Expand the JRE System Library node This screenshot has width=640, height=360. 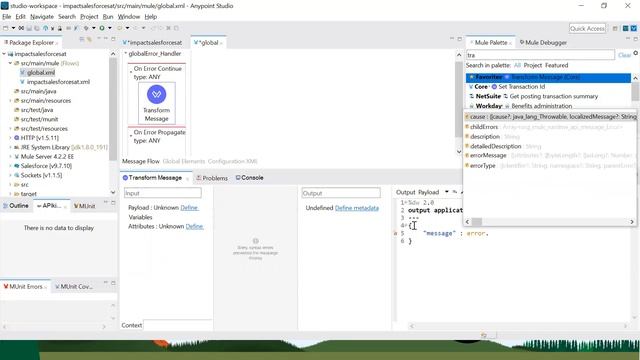pos(10,147)
